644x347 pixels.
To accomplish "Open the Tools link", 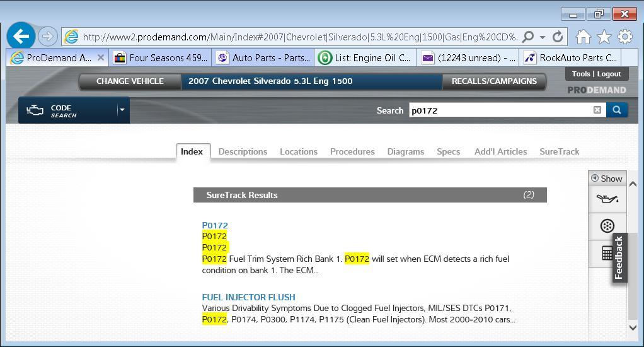I will (x=581, y=74).
